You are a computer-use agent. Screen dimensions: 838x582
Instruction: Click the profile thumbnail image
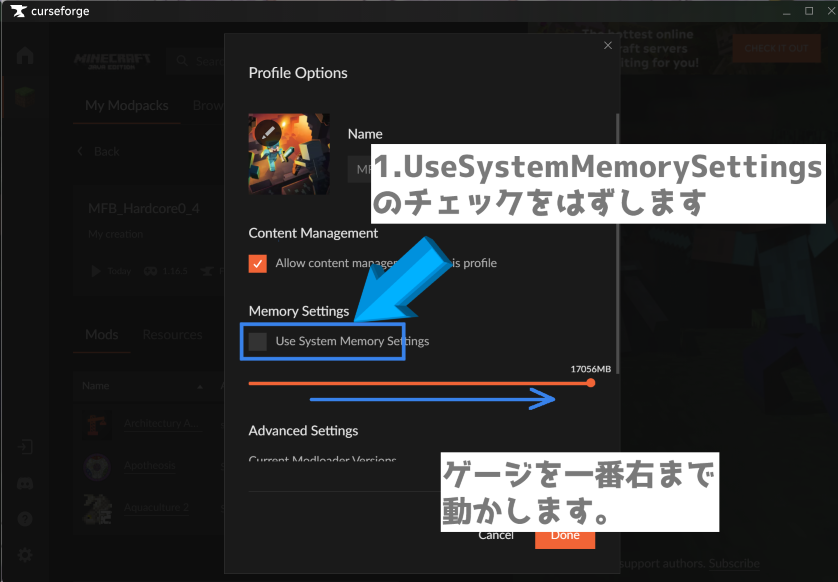[289, 154]
